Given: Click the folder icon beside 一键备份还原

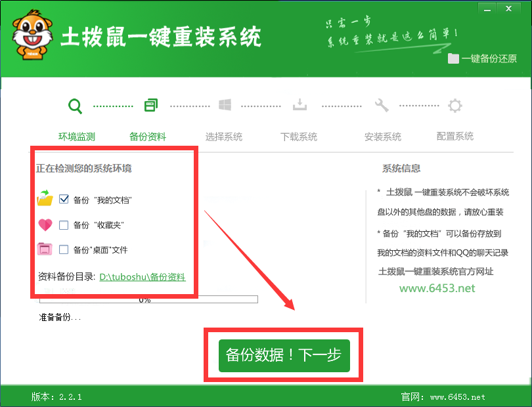Looking at the screenshot, I should 453,58.
